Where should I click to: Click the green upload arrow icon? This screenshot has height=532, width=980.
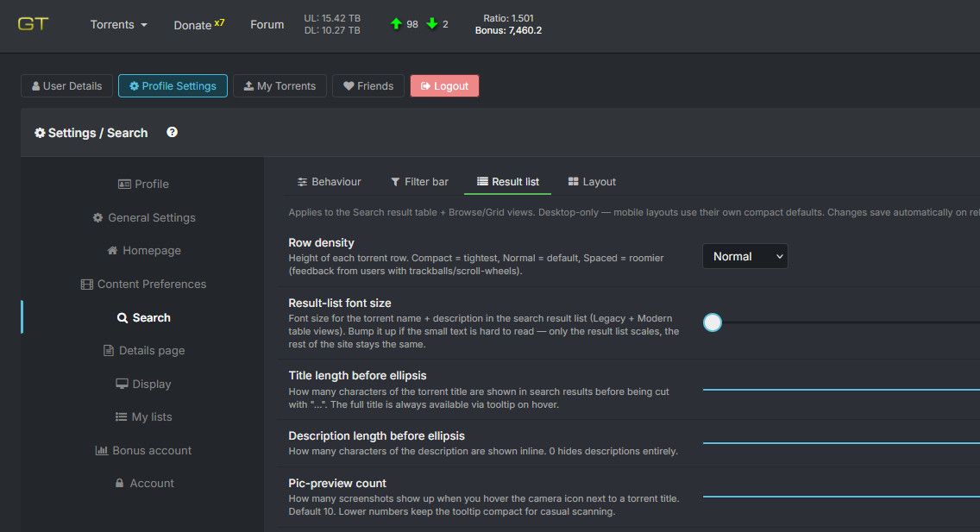pyautogui.click(x=396, y=24)
